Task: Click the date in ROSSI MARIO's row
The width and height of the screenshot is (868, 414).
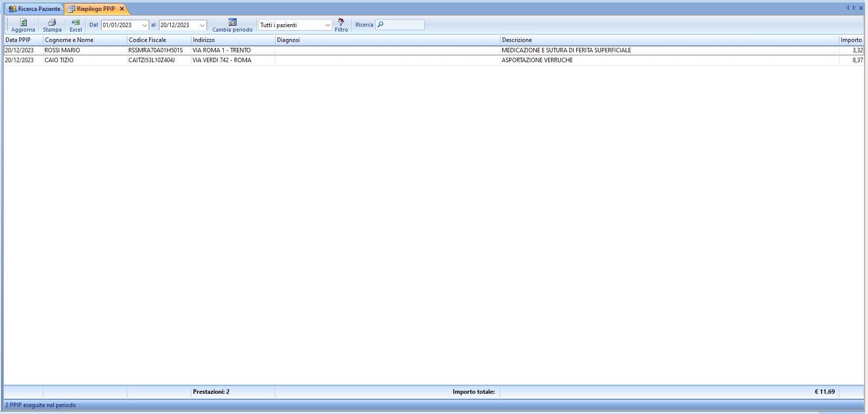Action: tap(19, 50)
